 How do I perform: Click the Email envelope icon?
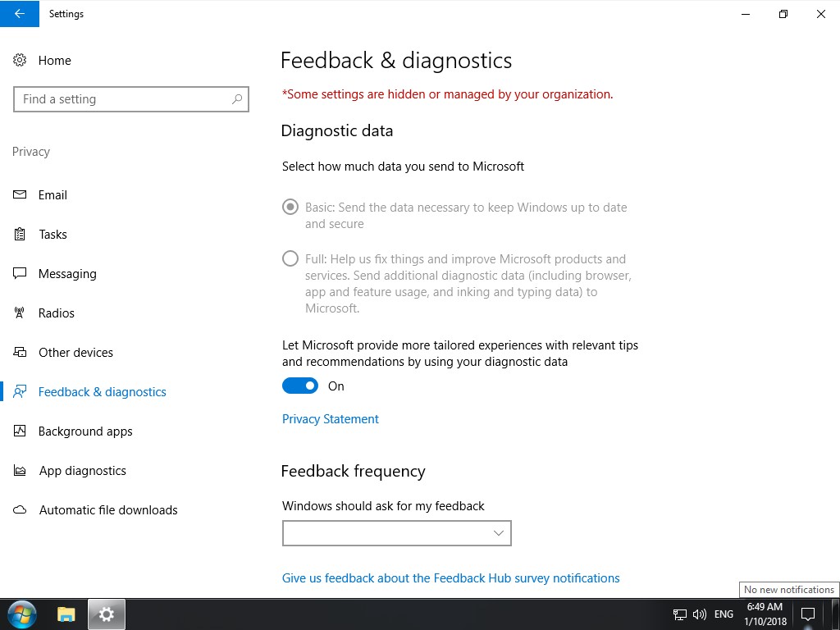pyautogui.click(x=20, y=195)
